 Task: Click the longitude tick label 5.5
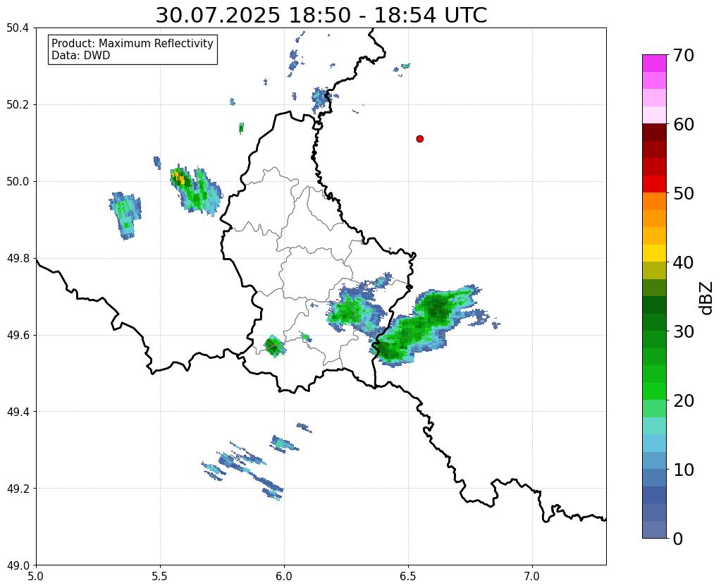pyautogui.click(x=160, y=576)
